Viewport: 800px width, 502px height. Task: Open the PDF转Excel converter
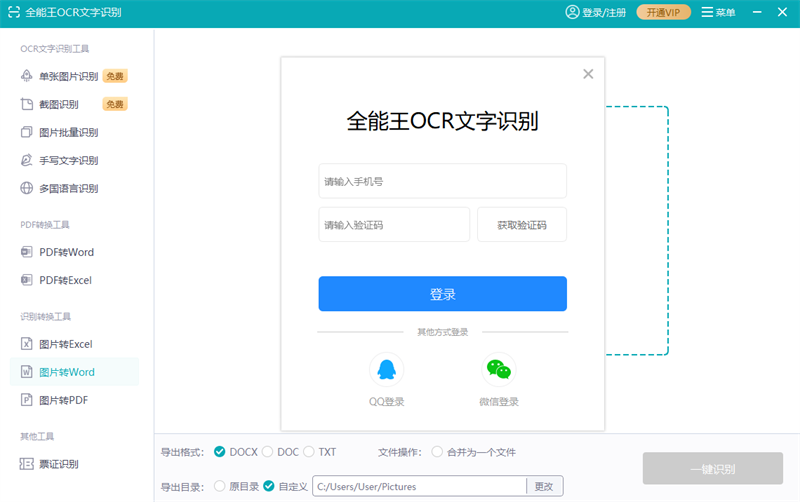coord(66,280)
